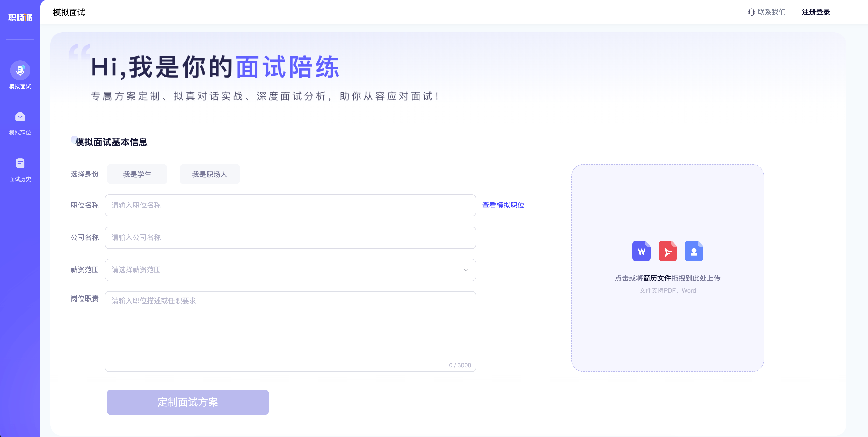Open the 模拟职位 briefcase icon
Image resolution: width=868 pixels, height=437 pixels.
20,117
